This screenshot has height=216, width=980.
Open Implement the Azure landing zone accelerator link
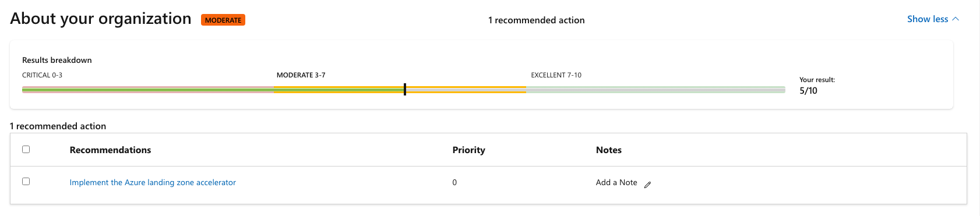[x=153, y=182]
